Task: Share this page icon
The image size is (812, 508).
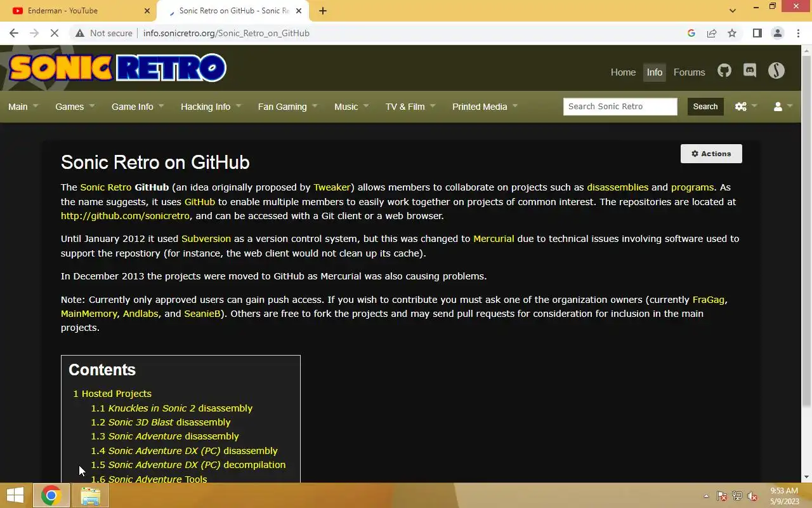Action: click(712, 33)
